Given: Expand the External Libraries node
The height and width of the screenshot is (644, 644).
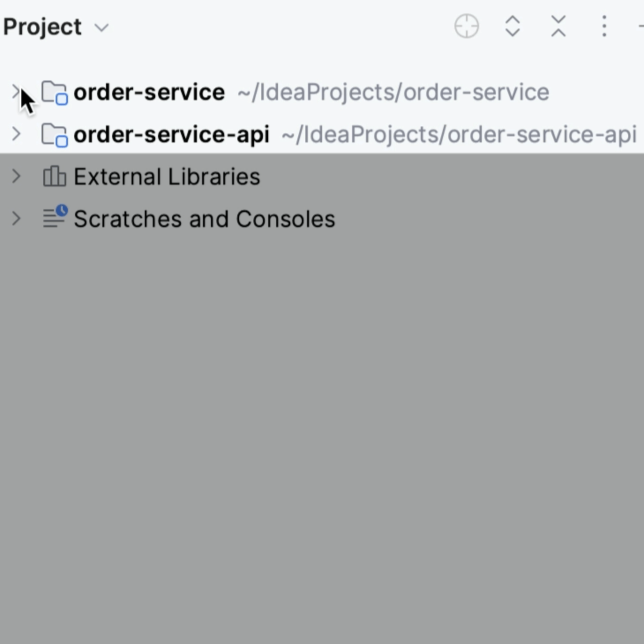Looking at the screenshot, I should point(17,176).
